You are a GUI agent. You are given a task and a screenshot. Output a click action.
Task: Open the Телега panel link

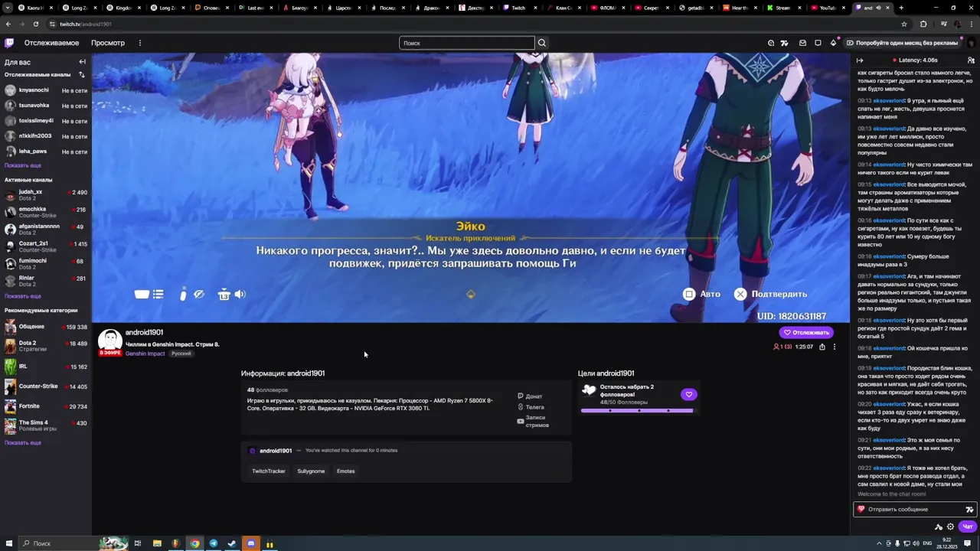tap(531, 407)
